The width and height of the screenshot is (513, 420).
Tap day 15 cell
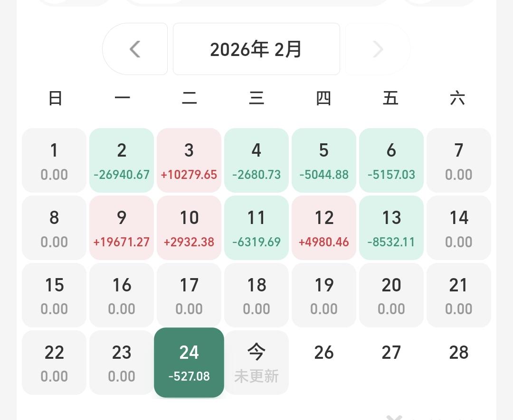[54, 295]
